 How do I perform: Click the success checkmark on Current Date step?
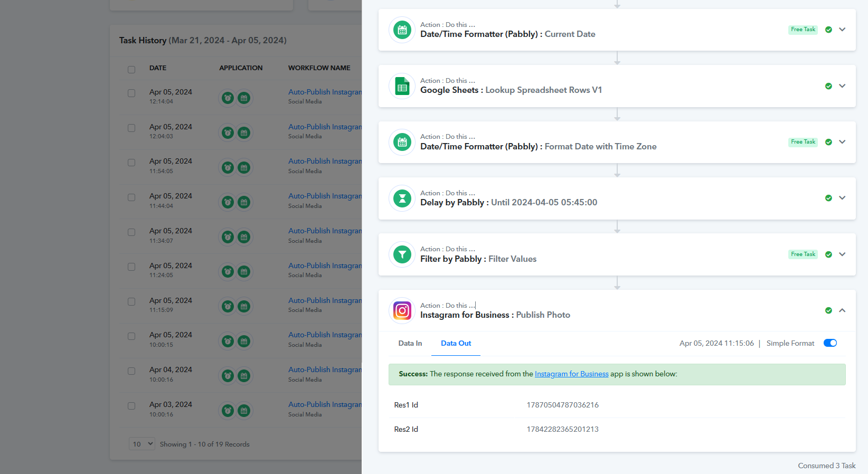pyautogui.click(x=828, y=30)
